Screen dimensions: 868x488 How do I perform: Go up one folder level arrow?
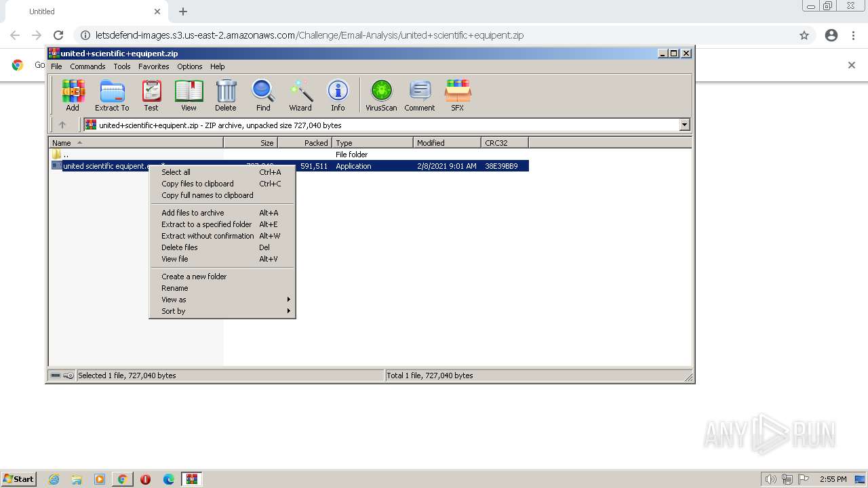pyautogui.click(x=62, y=125)
